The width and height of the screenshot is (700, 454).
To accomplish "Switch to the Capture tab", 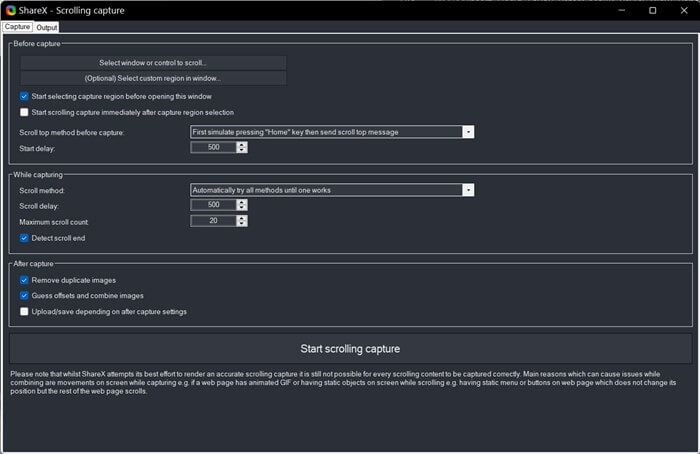I will [17, 27].
